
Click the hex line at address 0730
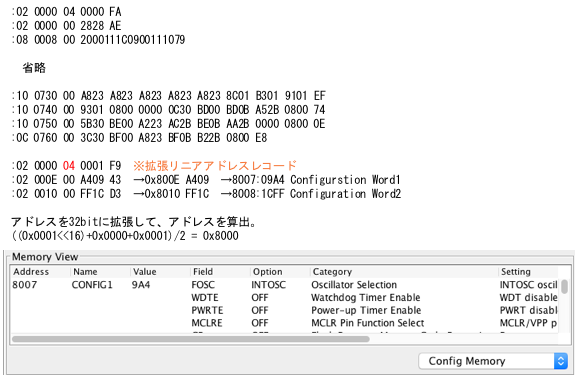(168, 96)
